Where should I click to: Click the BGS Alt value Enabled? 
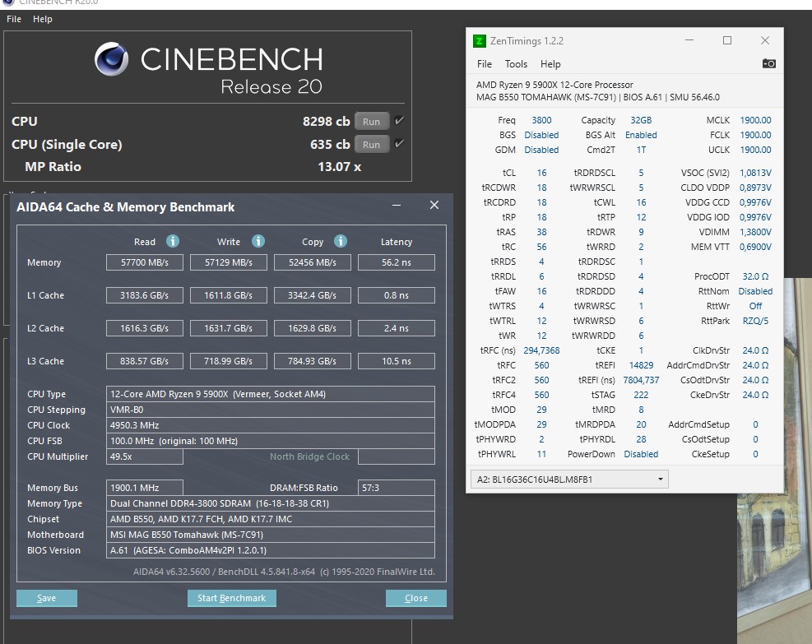click(x=641, y=135)
